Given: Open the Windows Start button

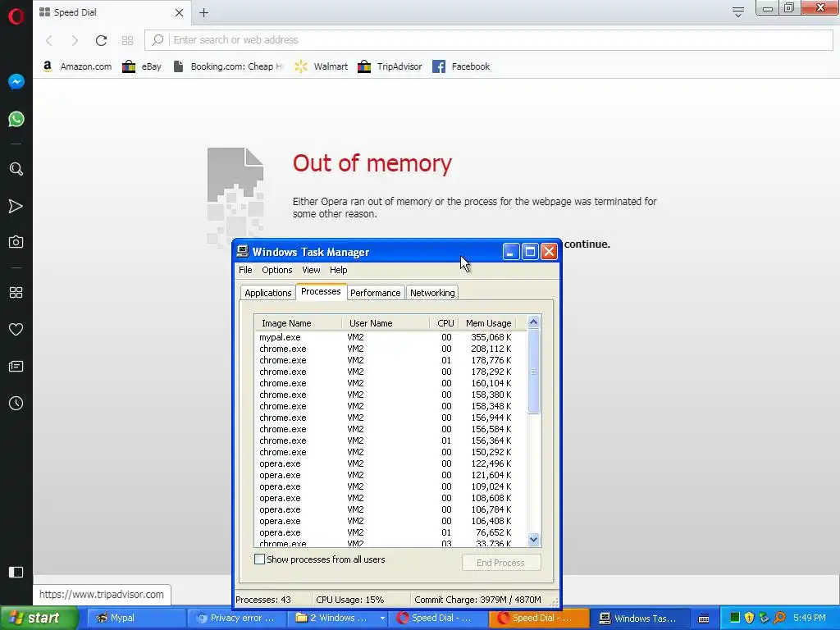Looking at the screenshot, I should tap(39, 618).
